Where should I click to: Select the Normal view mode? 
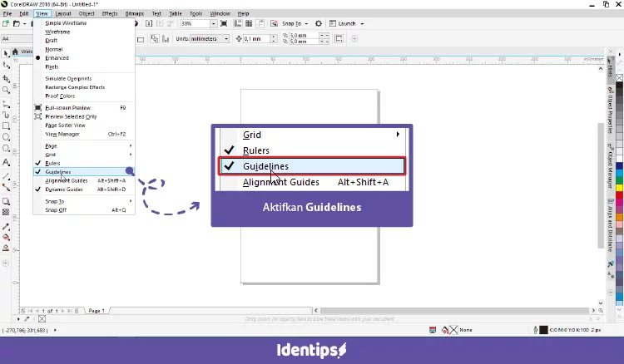coord(84,49)
